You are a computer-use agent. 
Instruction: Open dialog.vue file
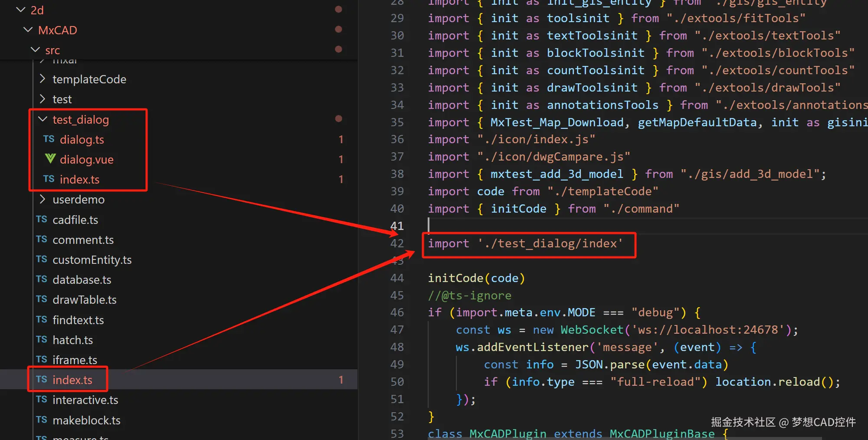tap(86, 159)
